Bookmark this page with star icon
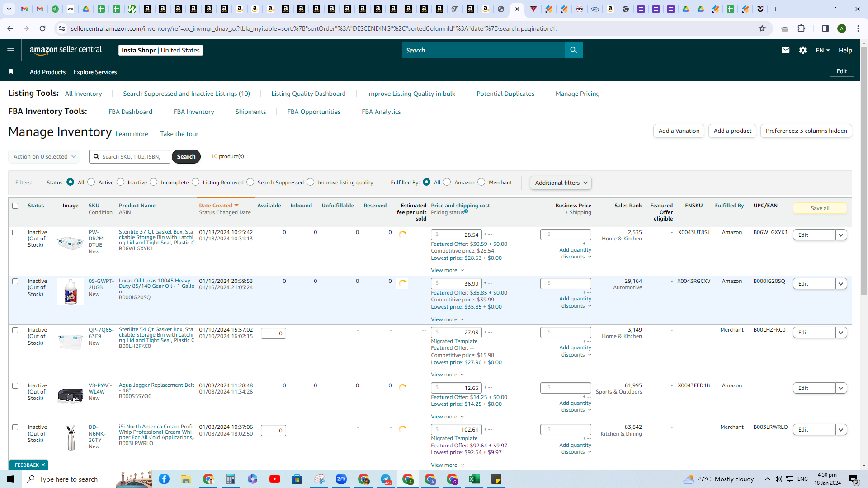The height and width of the screenshot is (488, 868). coord(762,28)
